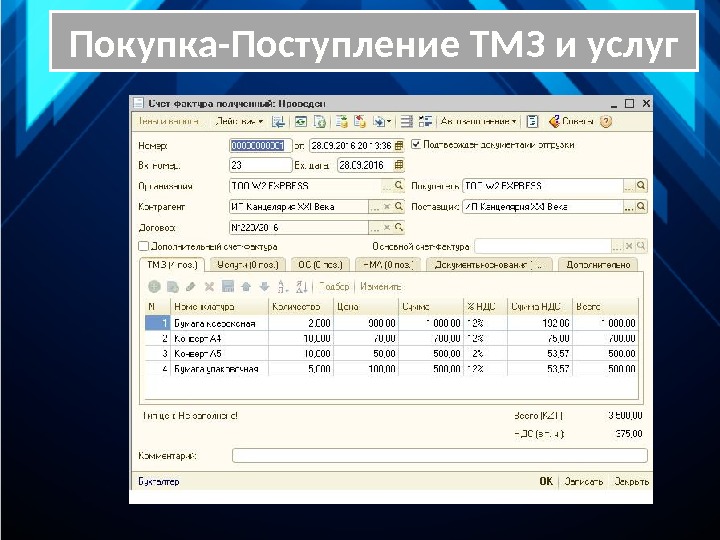Image resolution: width=720 pixels, height=540 pixels.
Task: Open Советы tips button
Action: tap(571, 122)
